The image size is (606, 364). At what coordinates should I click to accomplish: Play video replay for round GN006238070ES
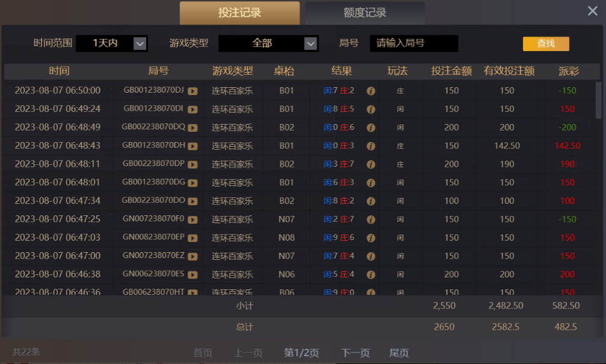point(193,275)
